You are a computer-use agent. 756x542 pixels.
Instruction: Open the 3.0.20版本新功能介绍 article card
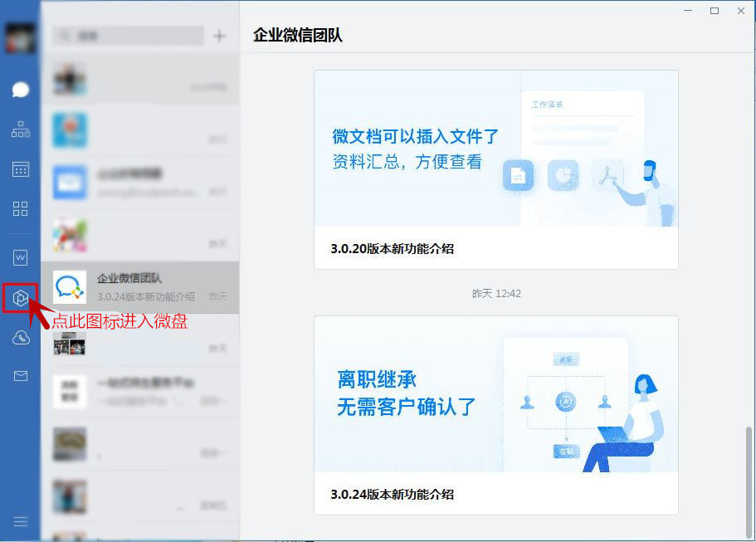496,169
